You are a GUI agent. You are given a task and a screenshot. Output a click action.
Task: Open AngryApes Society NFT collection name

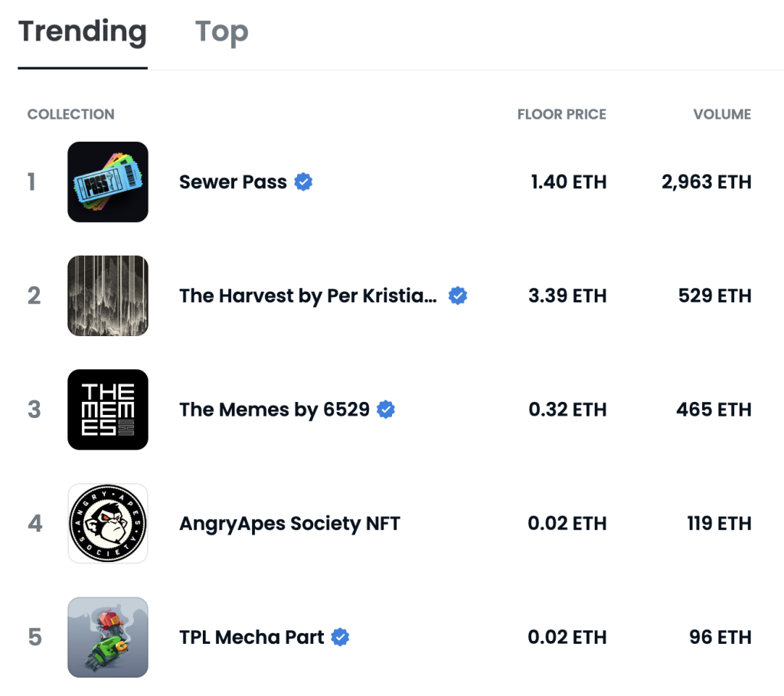point(289,524)
